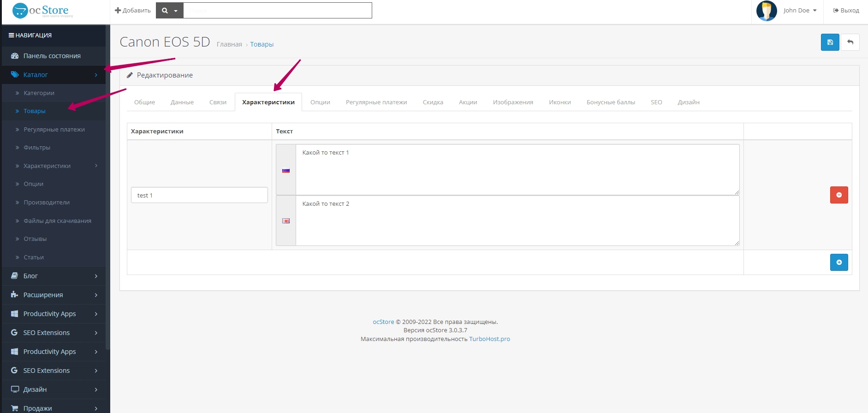Click the Выход logout link

tap(846, 11)
